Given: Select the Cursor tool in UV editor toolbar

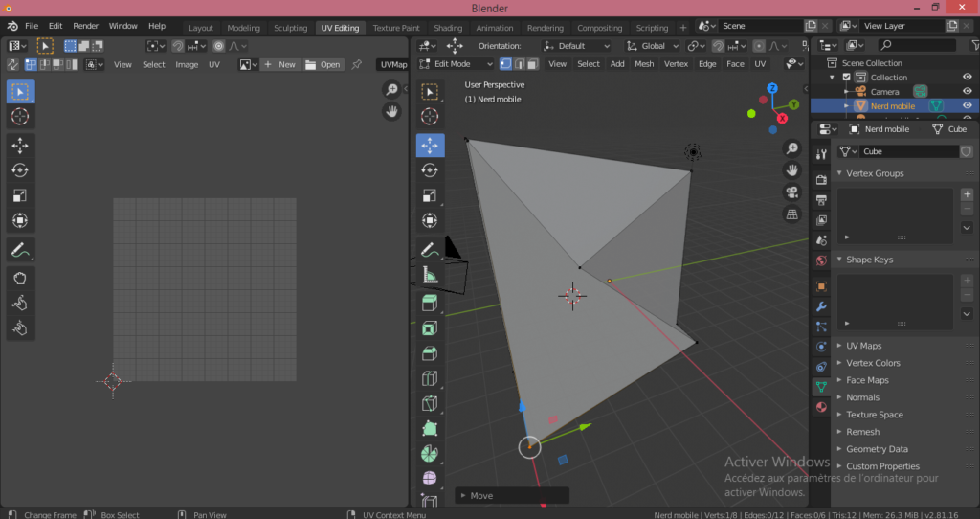Looking at the screenshot, I should tap(20, 116).
